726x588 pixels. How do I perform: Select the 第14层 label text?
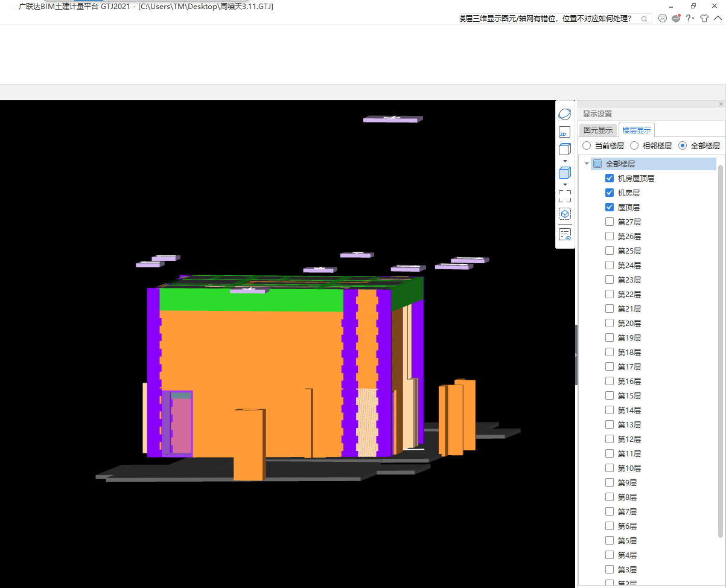pyautogui.click(x=629, y=411)
